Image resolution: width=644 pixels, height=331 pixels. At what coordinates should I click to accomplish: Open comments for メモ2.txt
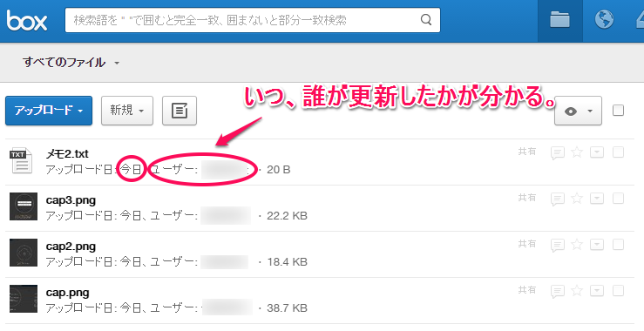[x=558, y=152]
